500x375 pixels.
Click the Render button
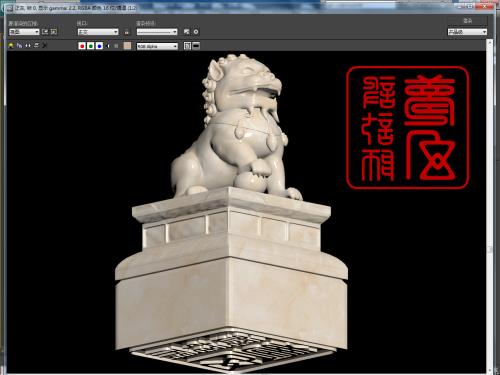(x=467, y=21)
